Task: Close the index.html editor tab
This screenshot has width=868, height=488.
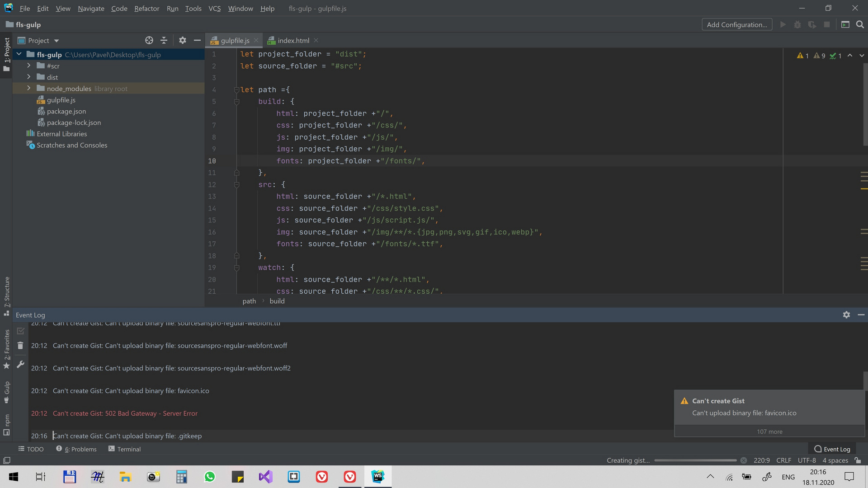Action: [316, 40]
